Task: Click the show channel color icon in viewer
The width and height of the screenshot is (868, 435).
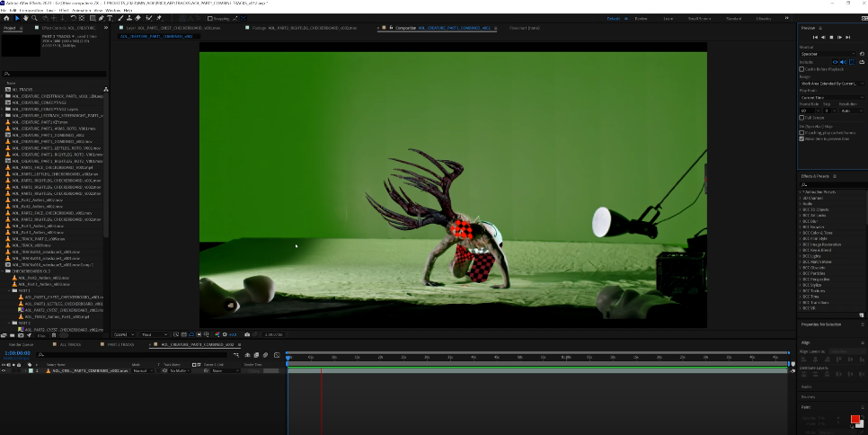Action: [217, 335]
